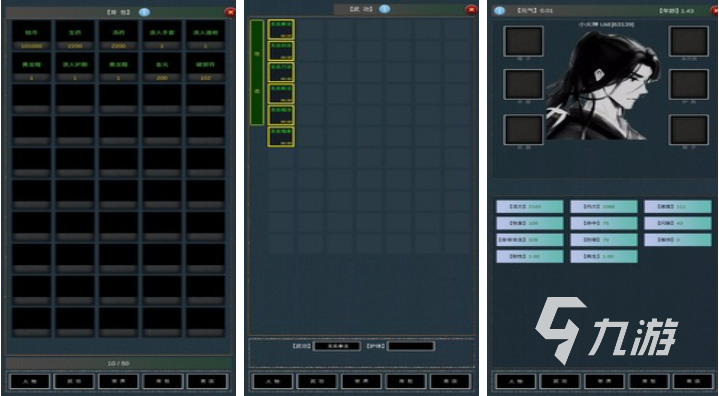Viewport: 719px width, 396px height.
Task: Click the green vertical category tab in skills panel
Action: [x=257, y=72]
